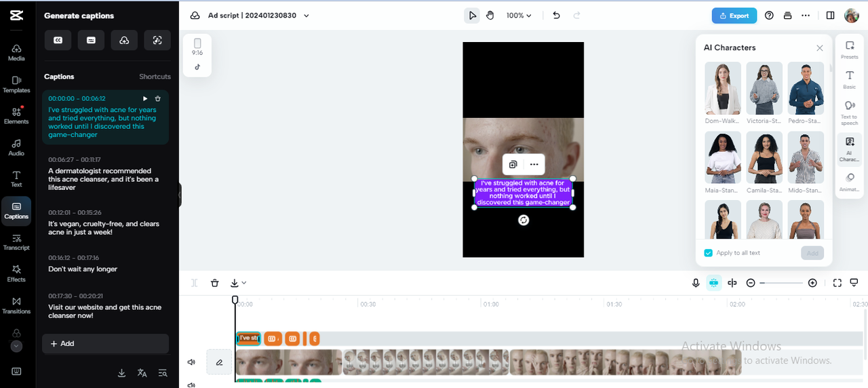Select the Dom-Walk AI character thumbnail

pos(723,88)
